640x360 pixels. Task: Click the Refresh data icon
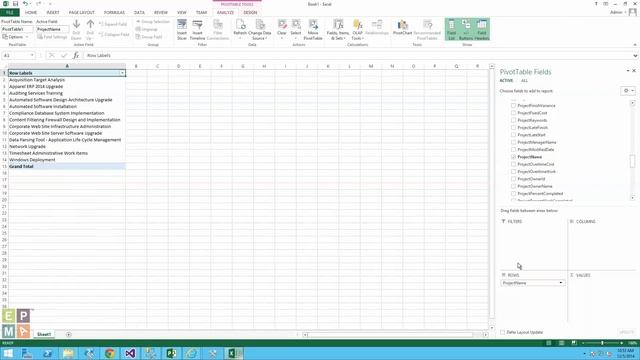tap(240, 29)
